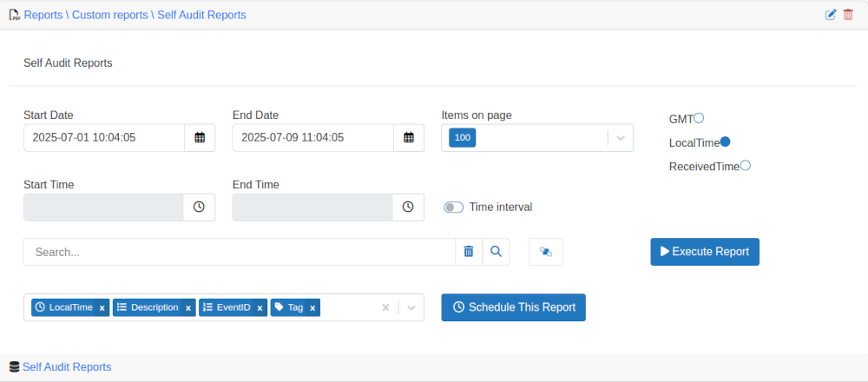The image size is (868, 382).
Task: Click the Schedule This Report button
Action: point(513,307)
